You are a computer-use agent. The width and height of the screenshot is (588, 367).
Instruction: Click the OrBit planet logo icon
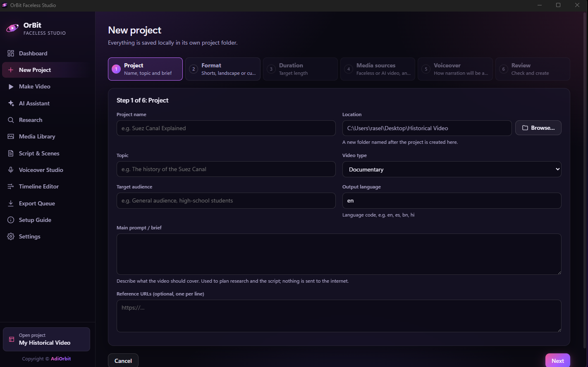click(12, 28)
